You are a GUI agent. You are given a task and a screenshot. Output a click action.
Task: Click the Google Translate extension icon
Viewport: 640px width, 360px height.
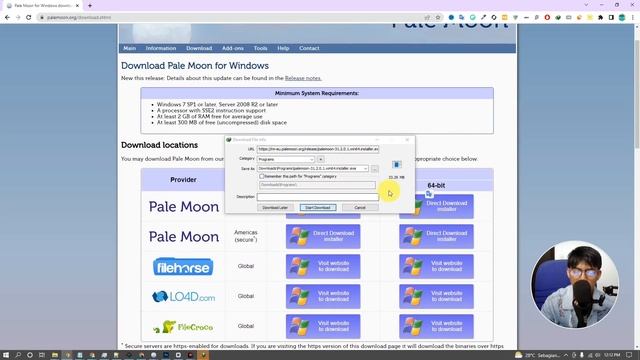(x=462, y=18)
